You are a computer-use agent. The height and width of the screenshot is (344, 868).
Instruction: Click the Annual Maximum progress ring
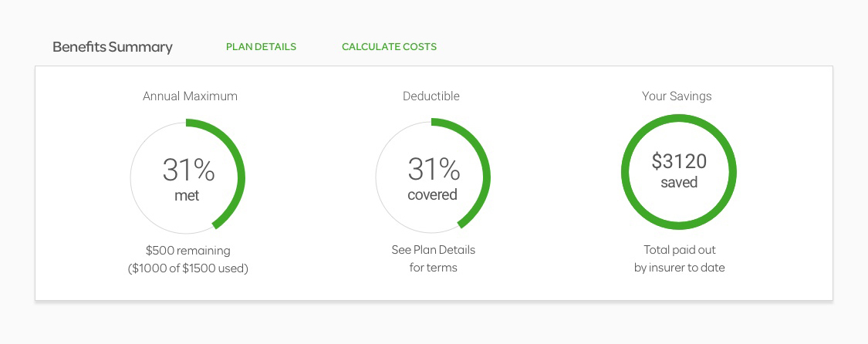click(187, 177)
